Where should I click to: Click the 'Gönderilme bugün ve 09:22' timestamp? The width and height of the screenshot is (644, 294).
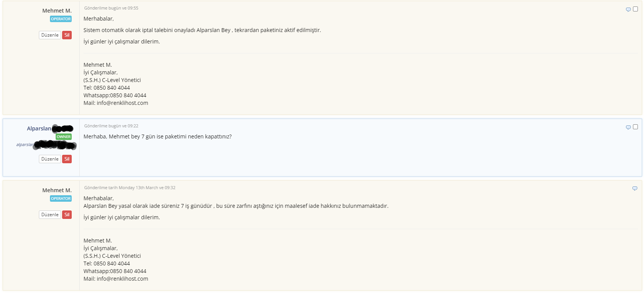[111, 126]
